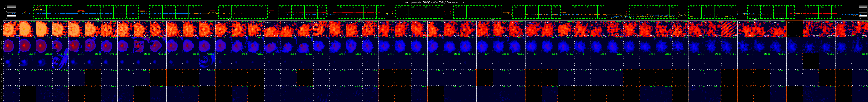The image size is (868, 102).
Task: Select the 04:23:44 image in the 3.0-6.0 keV row
Action: tap(256, 29)
